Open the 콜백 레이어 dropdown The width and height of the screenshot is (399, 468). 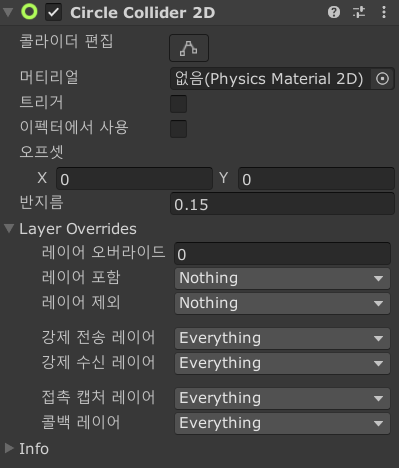[282, 423]
